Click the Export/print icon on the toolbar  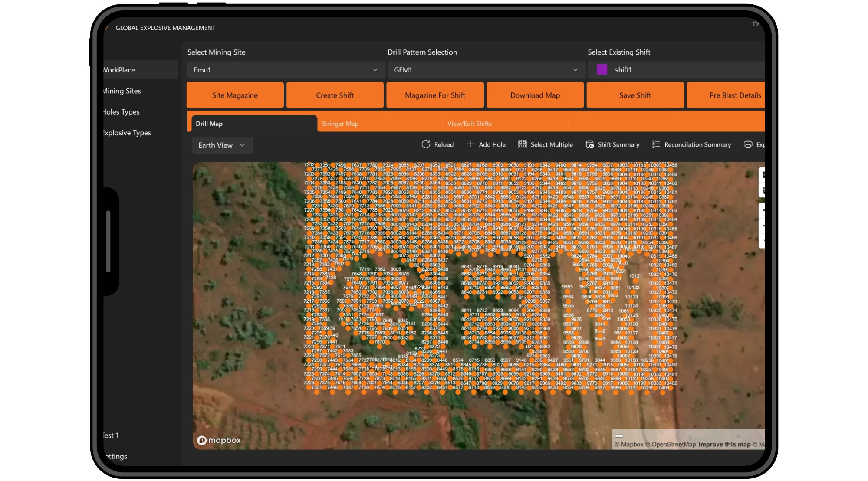point(747,144)
